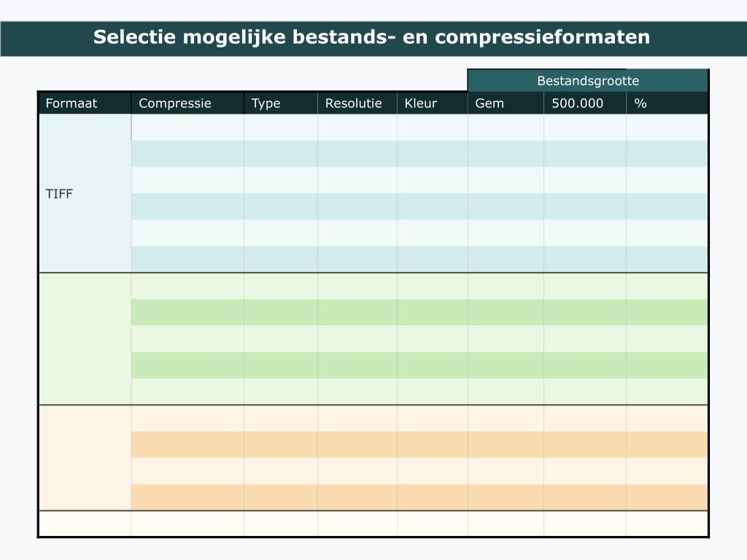The image size is (747, 560).
Task: Click the empty orange Formaat cell
Action: tap(85, 458)
